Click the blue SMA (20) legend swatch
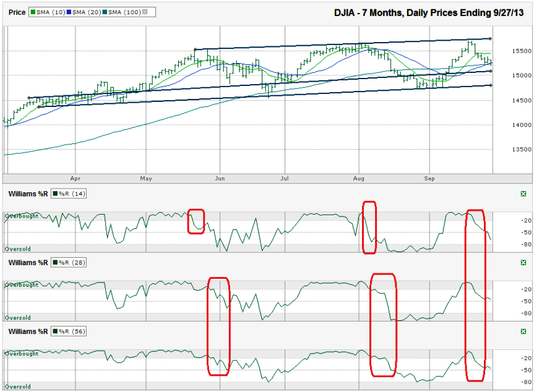 (69, 12)
